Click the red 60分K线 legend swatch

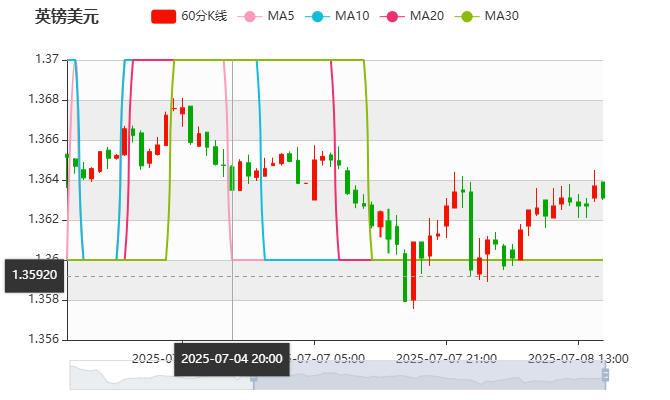pyautogui.click(x=163, y=17)
